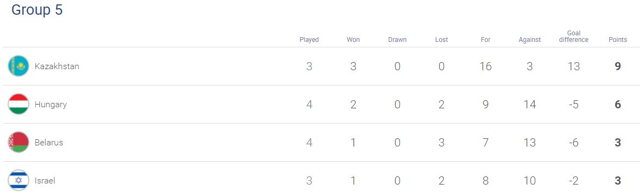Click the Belarus flag icon

[18, 143]
